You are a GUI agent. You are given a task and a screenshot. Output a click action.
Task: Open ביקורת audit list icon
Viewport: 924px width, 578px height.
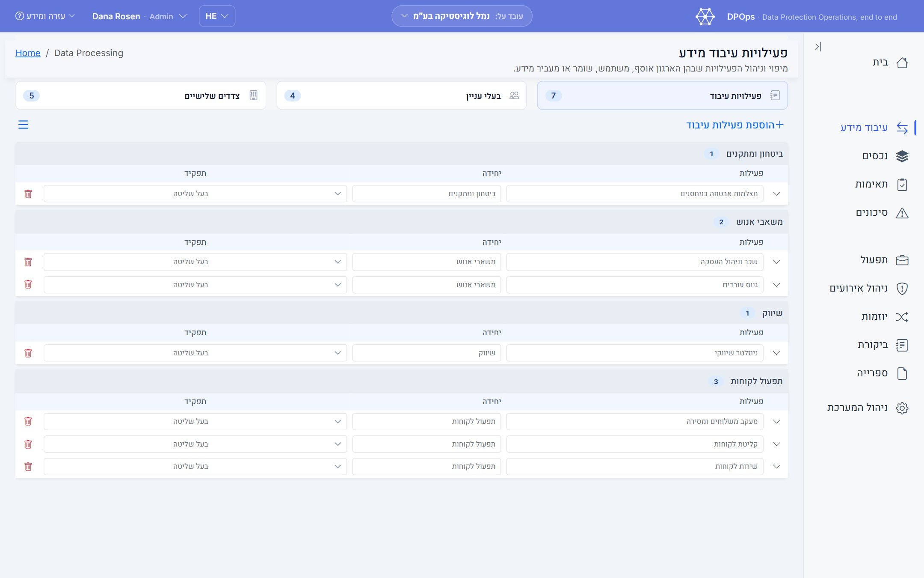click(902, 345)
